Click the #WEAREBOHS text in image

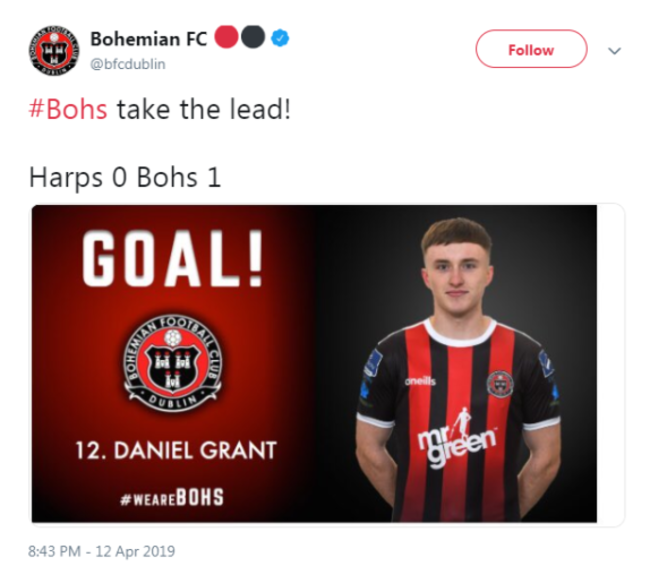[172, 498]
